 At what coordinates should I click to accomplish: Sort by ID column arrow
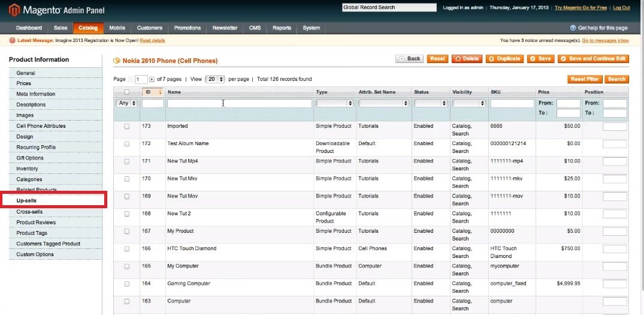pos(160,92)
